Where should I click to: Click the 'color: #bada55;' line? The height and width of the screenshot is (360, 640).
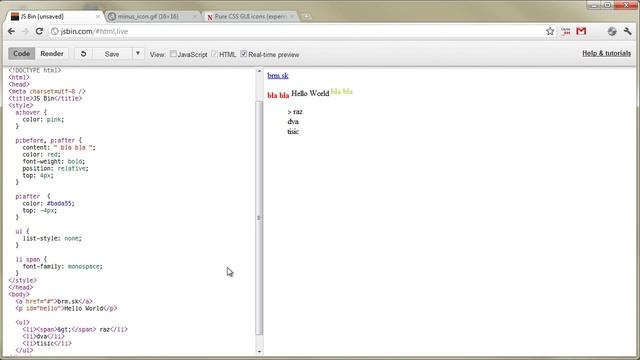tap(49, 203)
